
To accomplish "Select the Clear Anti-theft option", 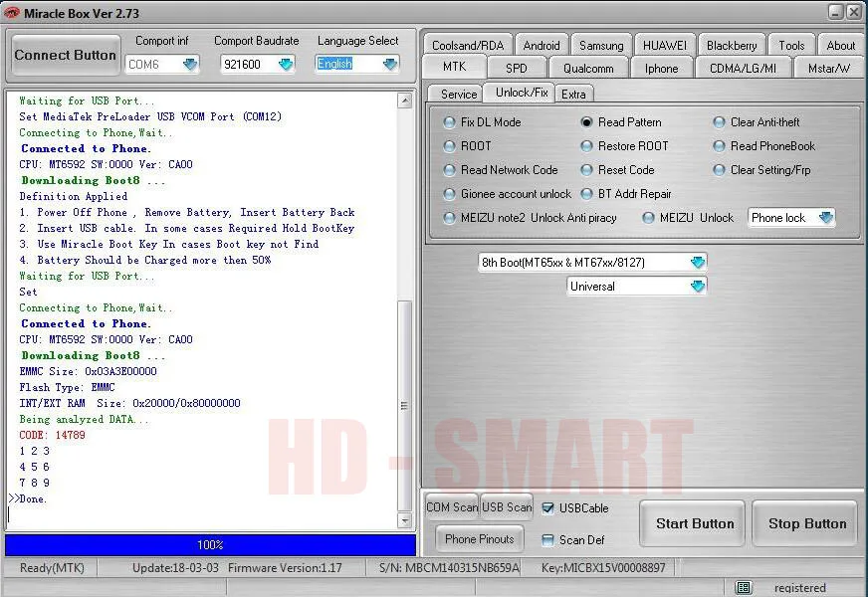I will click(x=719, y=122).
